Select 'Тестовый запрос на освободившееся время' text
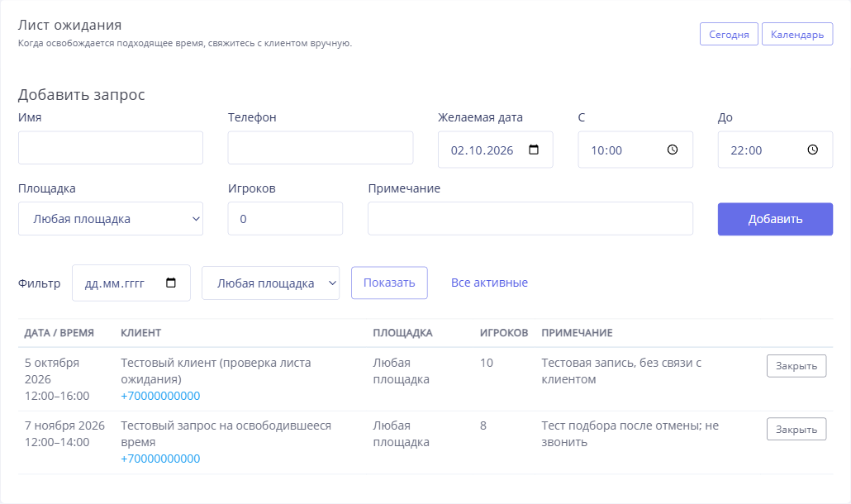This screenshot has width=851, height=504. 226,434
